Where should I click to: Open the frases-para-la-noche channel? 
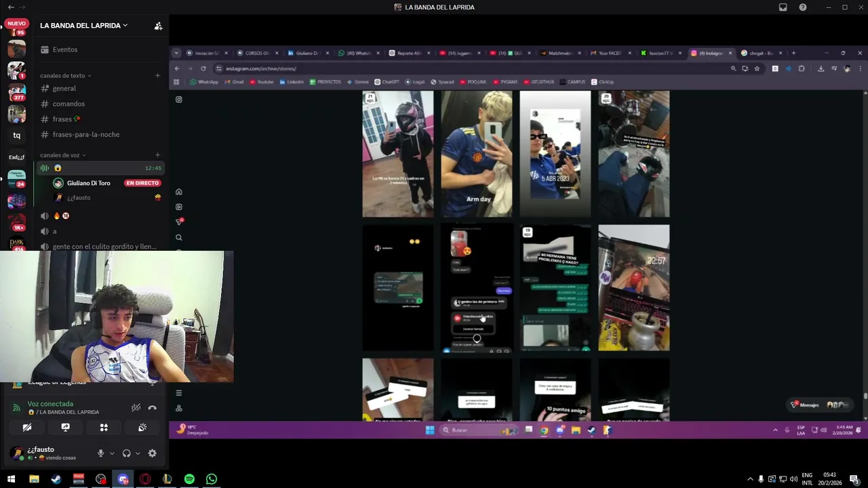tap(100, 134)
